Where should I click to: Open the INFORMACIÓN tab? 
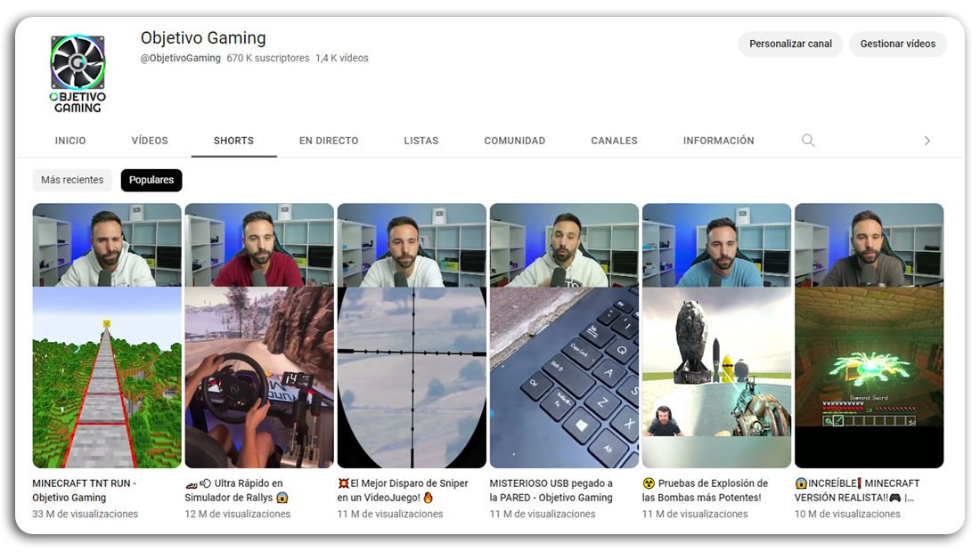tap(718, 141)
